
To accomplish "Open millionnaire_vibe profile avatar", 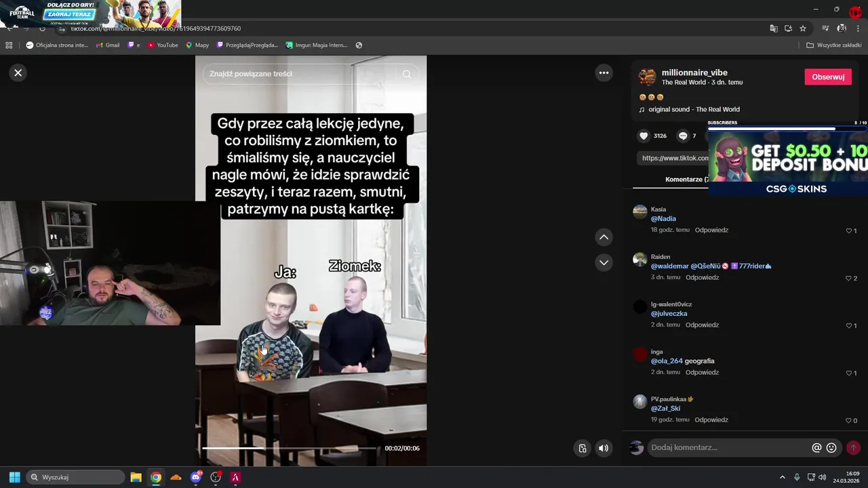I will click(x=648, y=77).
